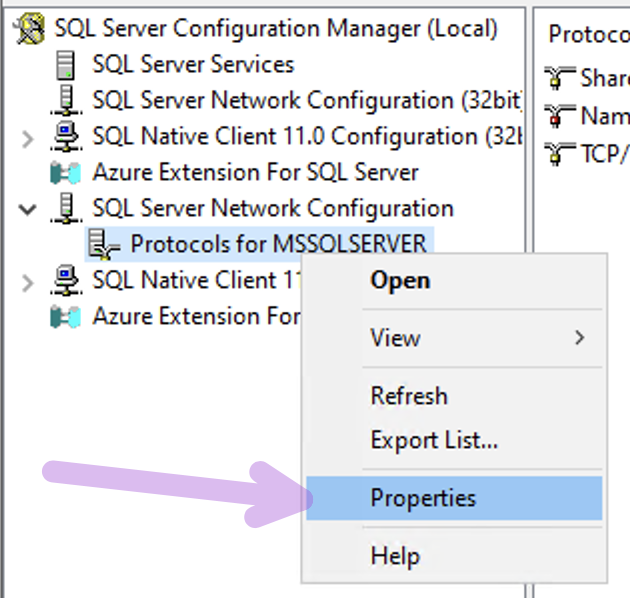Image resolution: width=630 pixels, height=598 pixels.
Task: Expand the partly covered SQL Native Client node
Action: [27, 283]
